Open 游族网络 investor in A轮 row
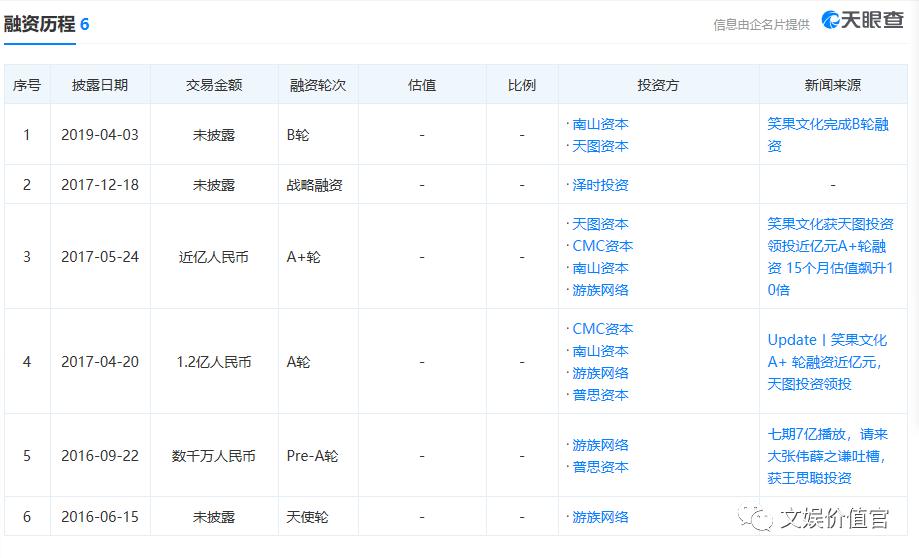This screenshot has height=558, width=919. 600,373
